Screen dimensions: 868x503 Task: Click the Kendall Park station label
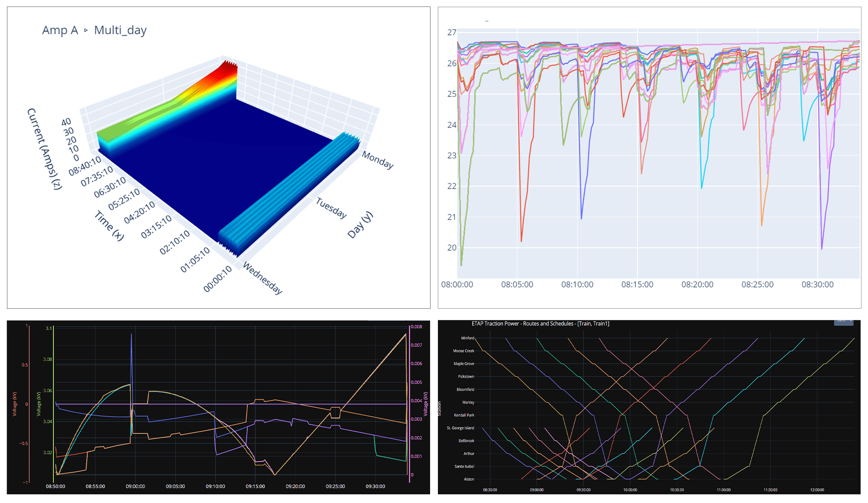click(464, 415)
